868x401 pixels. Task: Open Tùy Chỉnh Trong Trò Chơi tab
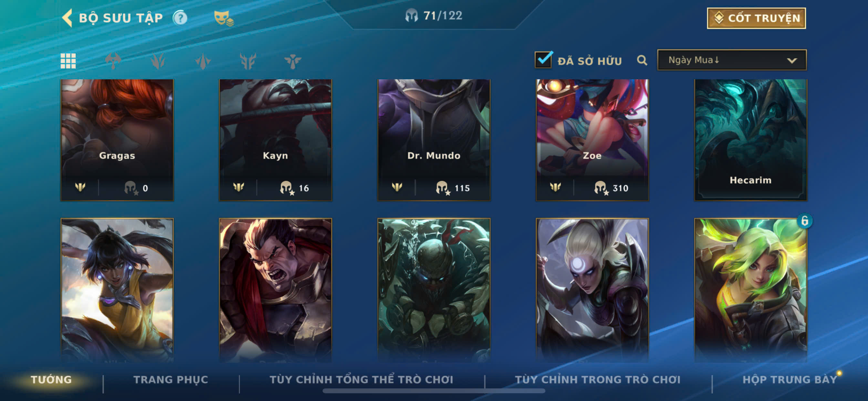pyautogui.click(x=597, y=379)
